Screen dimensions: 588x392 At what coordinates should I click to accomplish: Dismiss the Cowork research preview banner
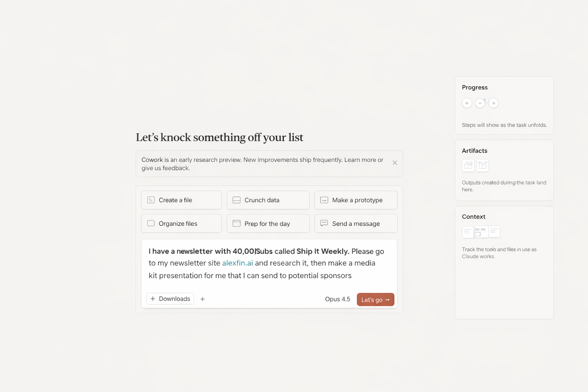tap(395, 163)
